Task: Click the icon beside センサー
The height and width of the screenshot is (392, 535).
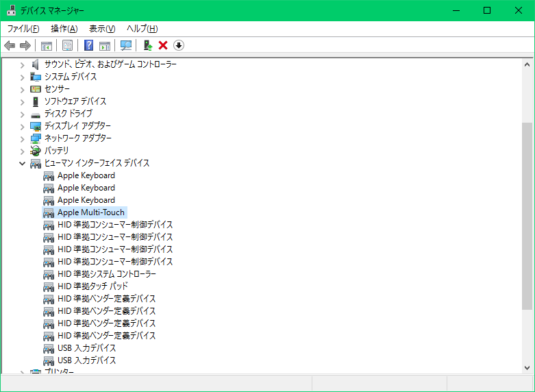Action: coord(36,89)
